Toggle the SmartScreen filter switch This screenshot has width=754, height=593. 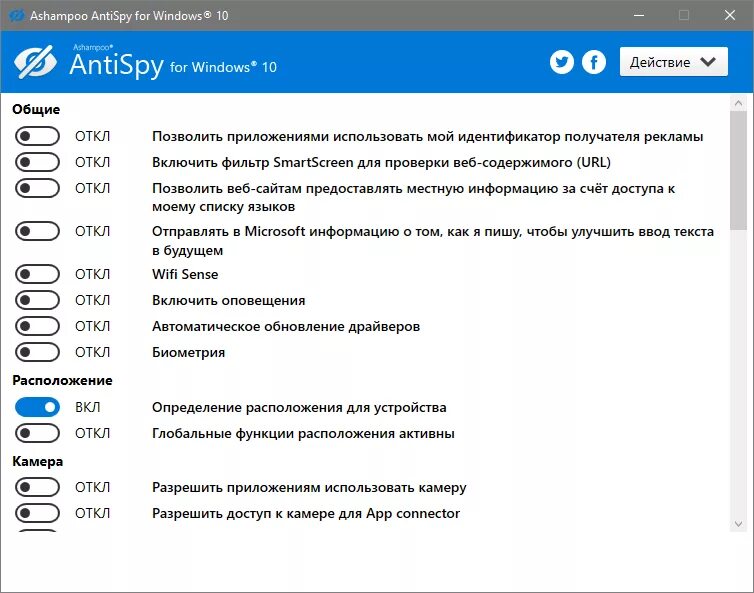point(37,162)
